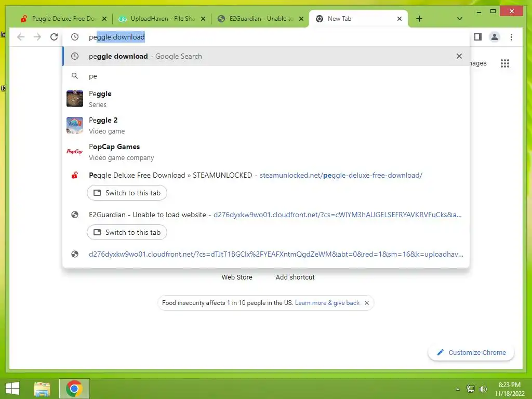Select the 'pe' search suggestion
The image size is (532, 399).
tap(266, 76)
